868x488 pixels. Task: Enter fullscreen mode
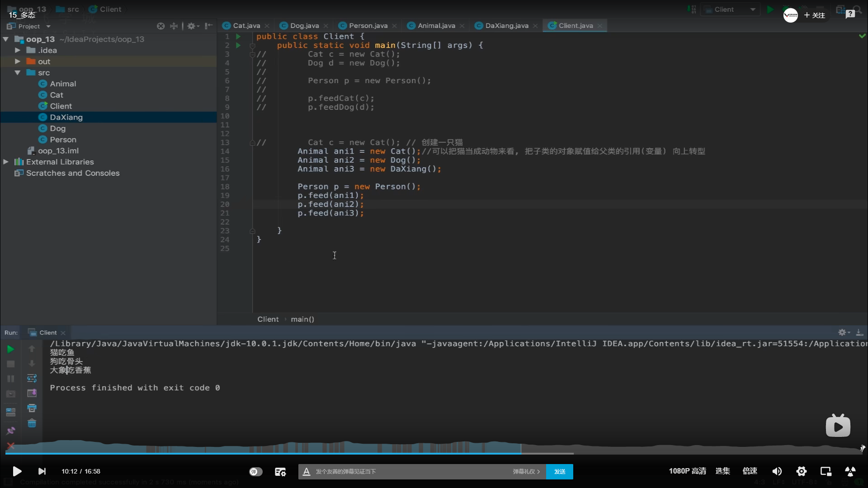click(850, 471)
